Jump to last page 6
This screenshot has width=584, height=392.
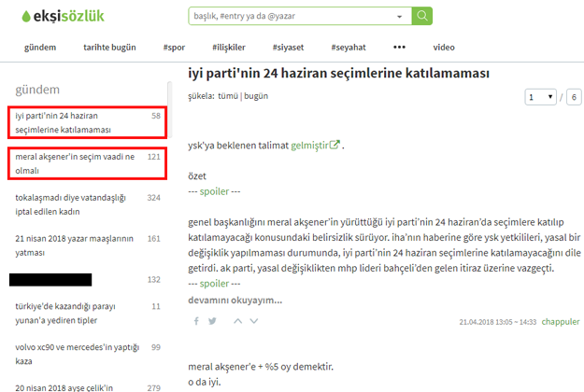(x=574, y=96)
